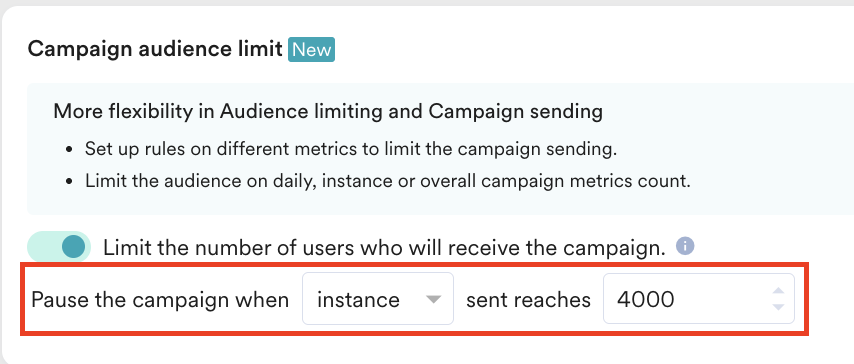
Task: Toggle the campaign user limit switch off
Action: point(59,247)
